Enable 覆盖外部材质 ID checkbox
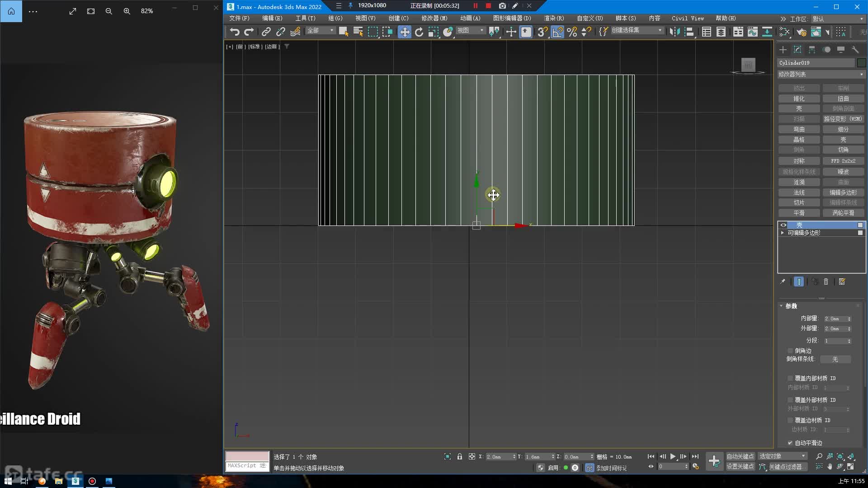 (x=790, y=400)
